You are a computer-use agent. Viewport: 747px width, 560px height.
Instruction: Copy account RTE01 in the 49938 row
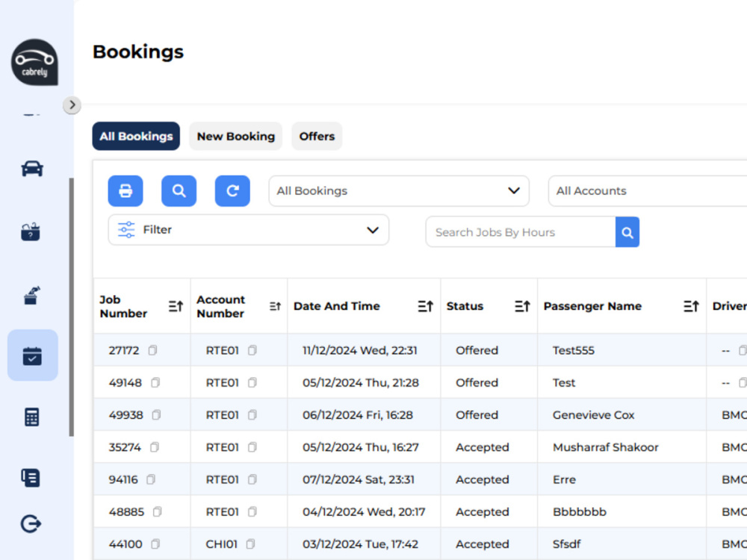pos(252,415)
